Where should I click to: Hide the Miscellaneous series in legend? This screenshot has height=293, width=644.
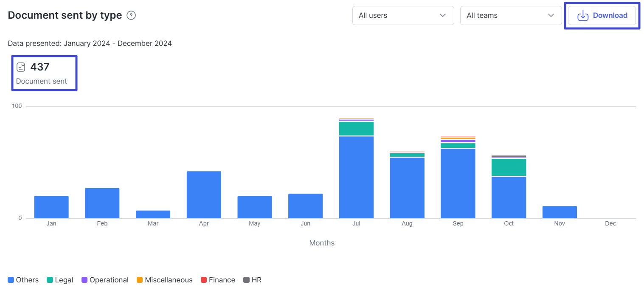point(164,280)
